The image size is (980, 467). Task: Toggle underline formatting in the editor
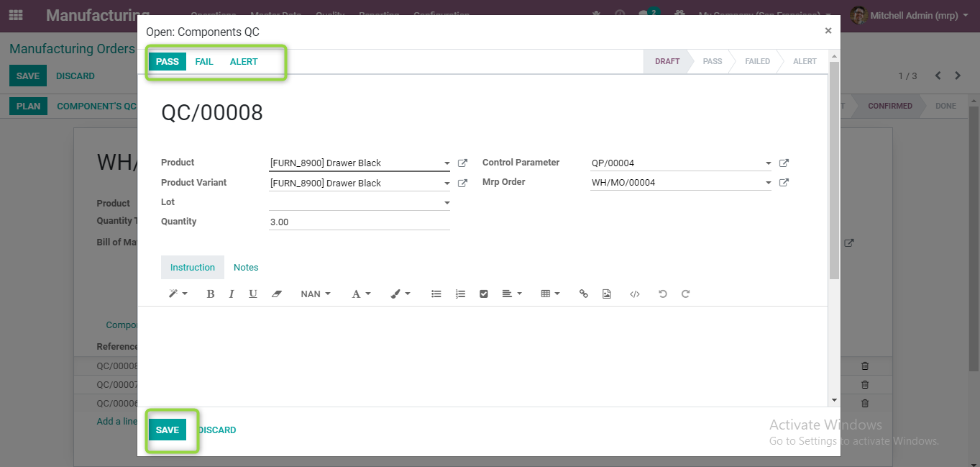click(253, 294)
